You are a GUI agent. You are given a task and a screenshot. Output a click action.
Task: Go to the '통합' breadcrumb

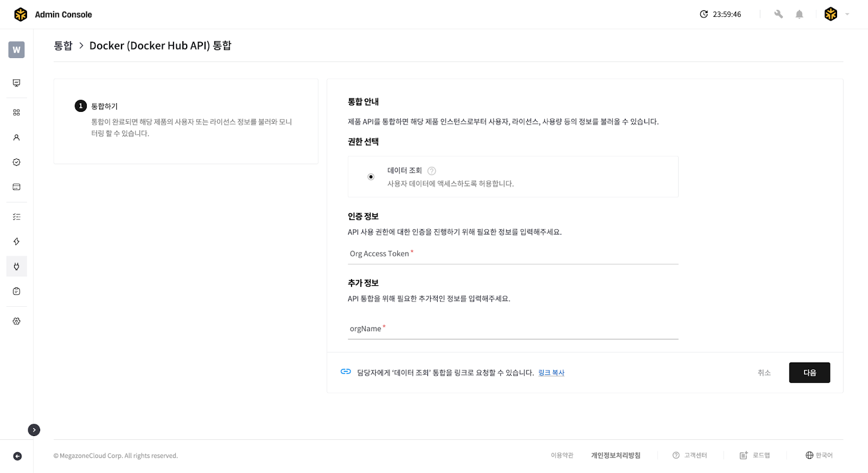point(63,46)
